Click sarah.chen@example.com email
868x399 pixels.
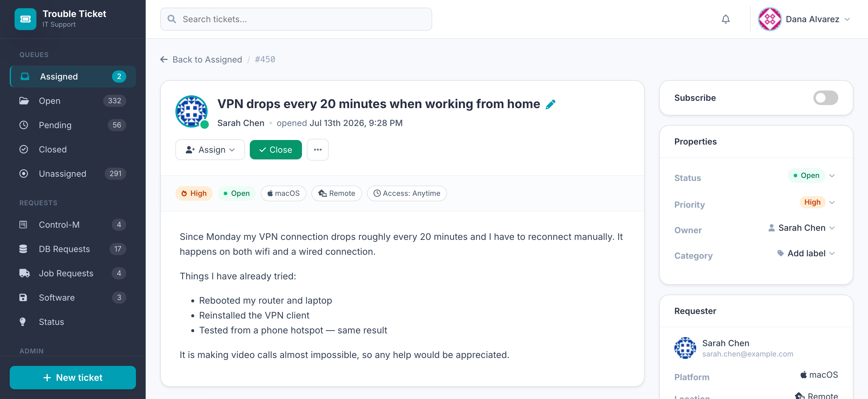[748, 354]
